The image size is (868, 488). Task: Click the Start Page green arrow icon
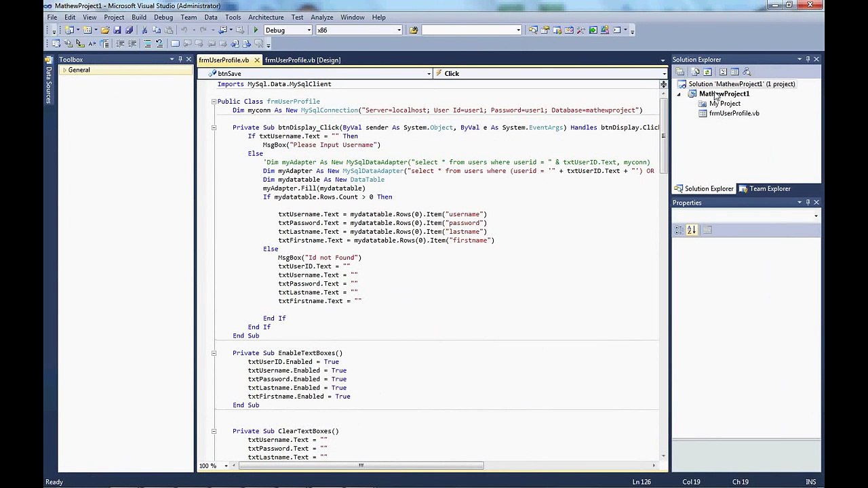[593, 30]
